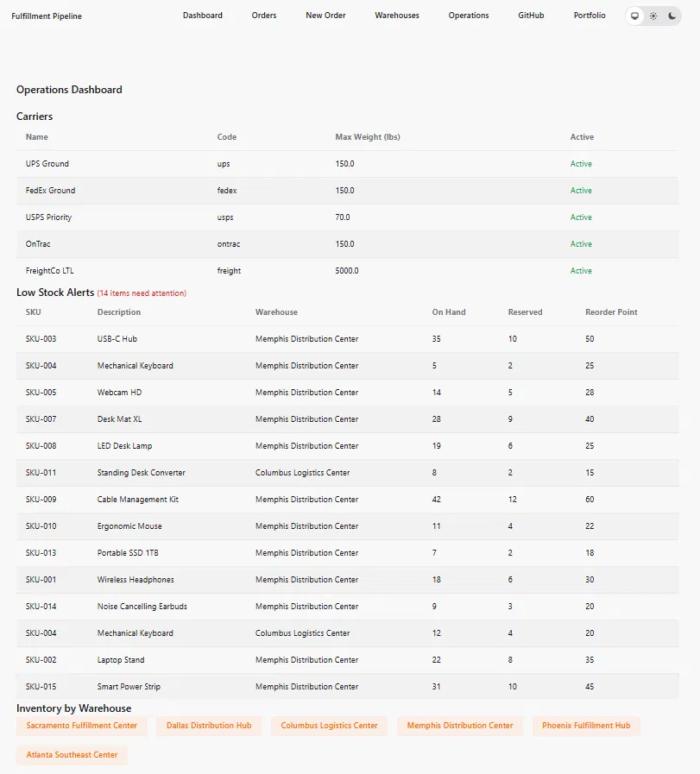Open Columbus Logistics Center inventory button

[329, 726]
